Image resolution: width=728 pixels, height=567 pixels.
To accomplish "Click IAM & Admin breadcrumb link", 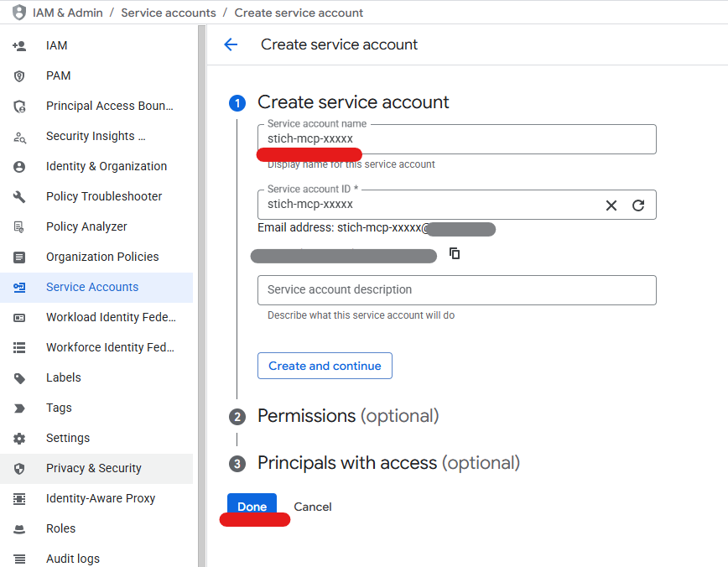I will pos(67,13).
